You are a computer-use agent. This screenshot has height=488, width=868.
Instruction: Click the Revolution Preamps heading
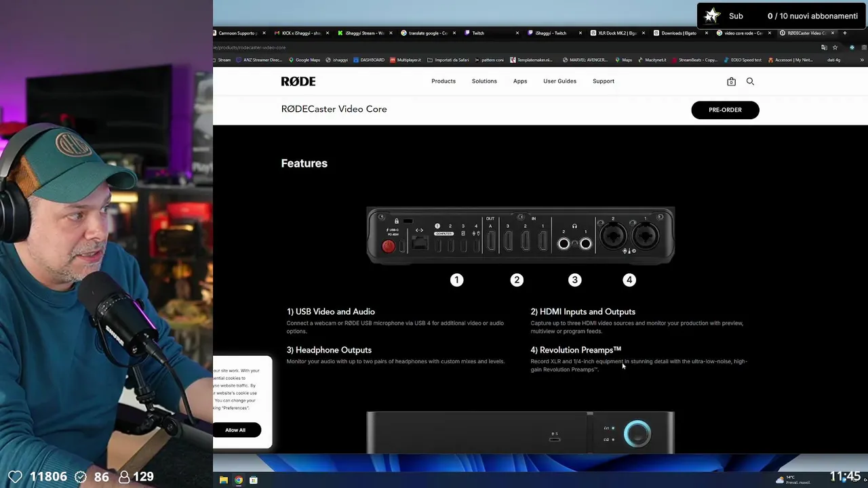576,350
